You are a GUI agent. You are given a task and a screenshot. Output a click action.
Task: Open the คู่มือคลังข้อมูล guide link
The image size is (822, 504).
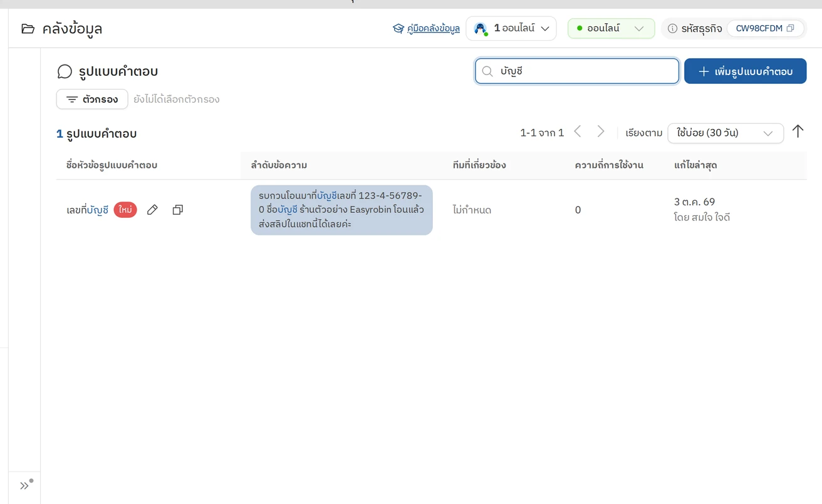[426, 28]
